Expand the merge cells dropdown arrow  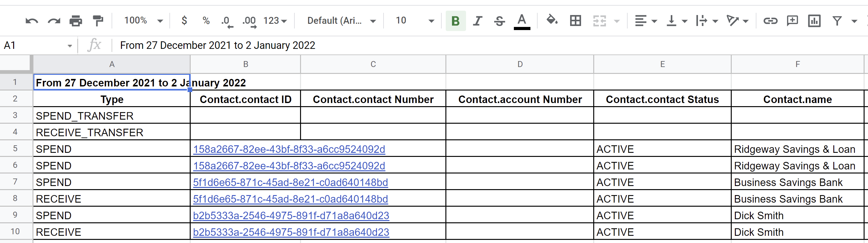coord(617,21)
